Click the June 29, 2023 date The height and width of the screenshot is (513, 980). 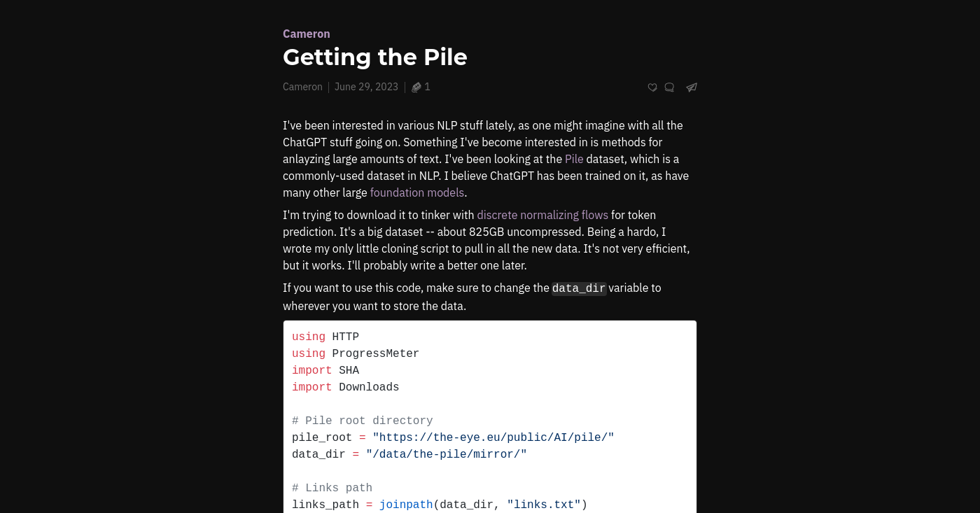point(366,87)
